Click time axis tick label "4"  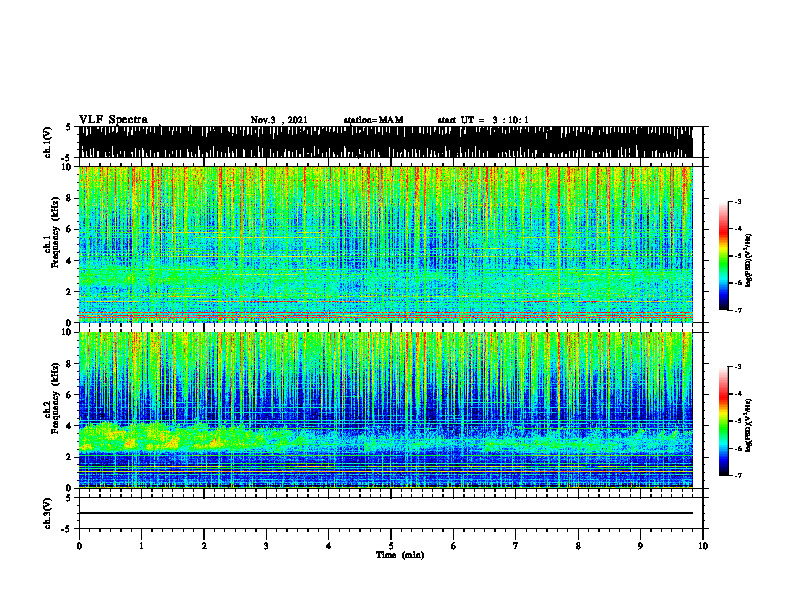pos(329,546)
